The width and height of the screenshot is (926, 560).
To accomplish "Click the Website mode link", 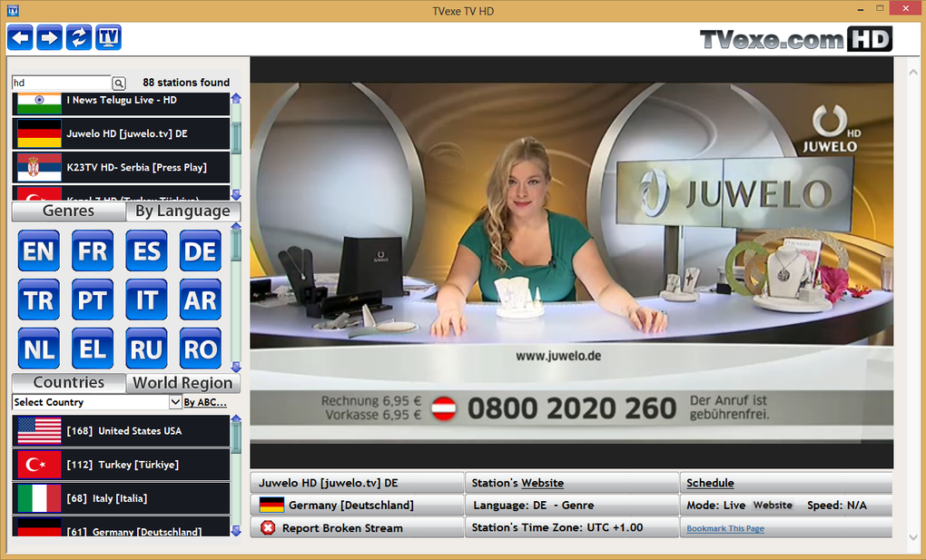I will tap(773, 505).
